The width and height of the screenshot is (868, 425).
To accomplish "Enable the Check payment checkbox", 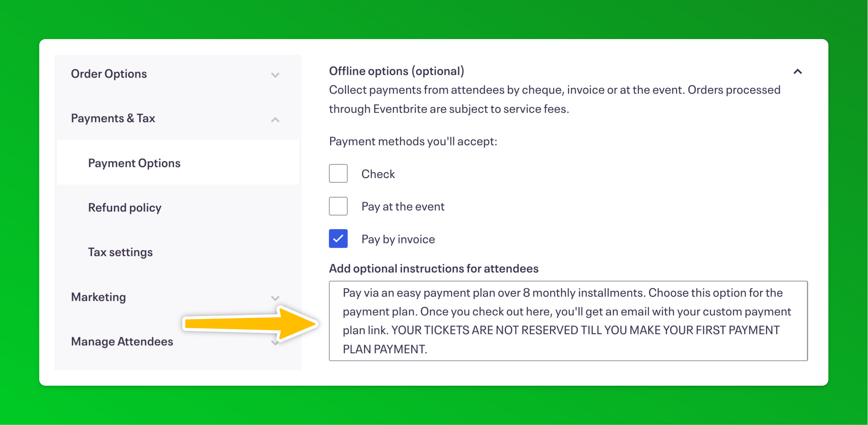I will click(338, 173).
